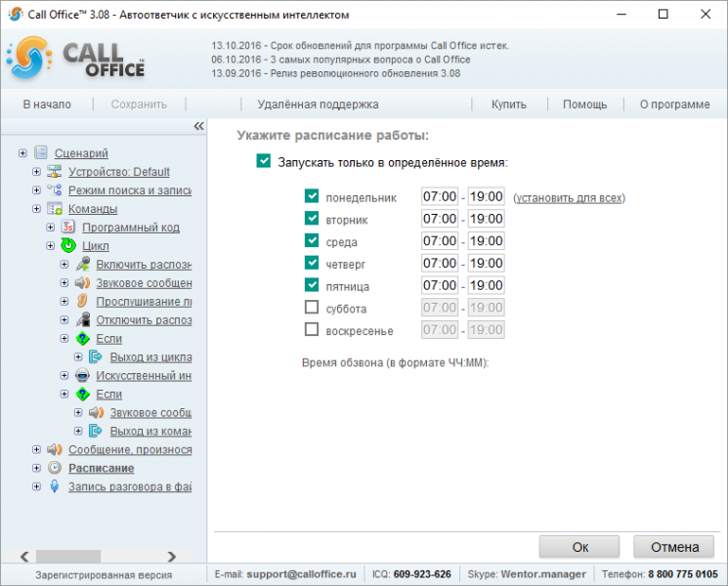This screenshot has height=586, width=728.
Task: Uncheck пятница checkbox
Action: pos(312,285)
